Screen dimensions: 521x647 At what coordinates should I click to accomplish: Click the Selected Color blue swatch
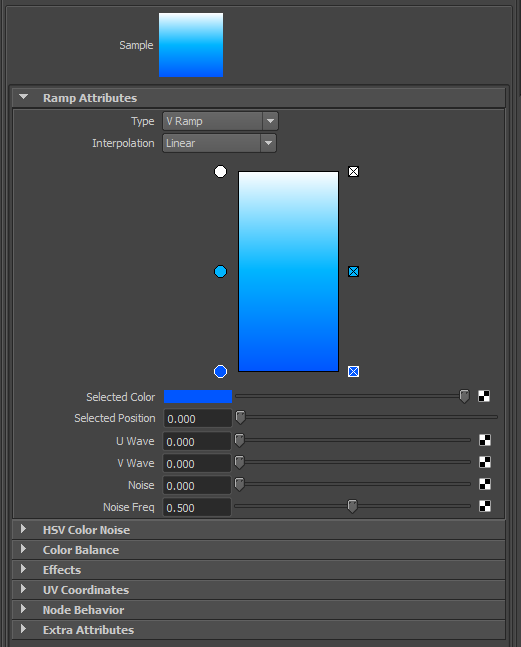coord(198,397)
